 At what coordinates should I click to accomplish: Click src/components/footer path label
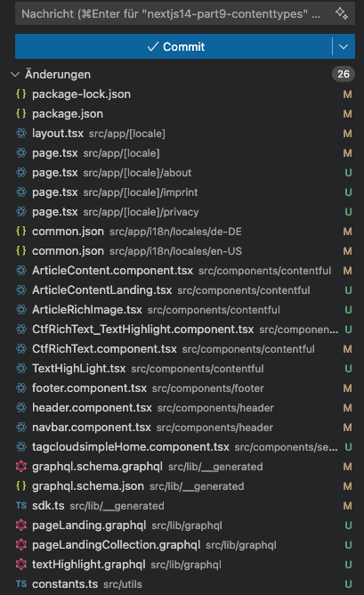coord(207,388)
